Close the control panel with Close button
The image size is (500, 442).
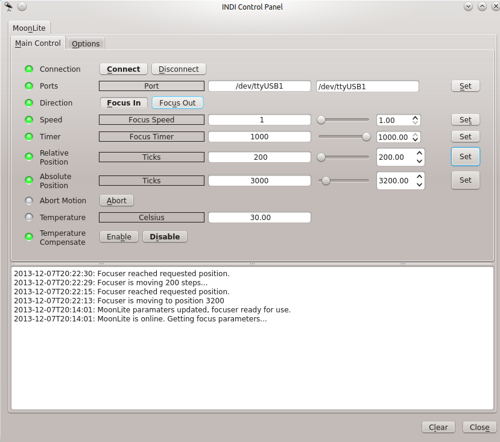(x=479, y=427)
